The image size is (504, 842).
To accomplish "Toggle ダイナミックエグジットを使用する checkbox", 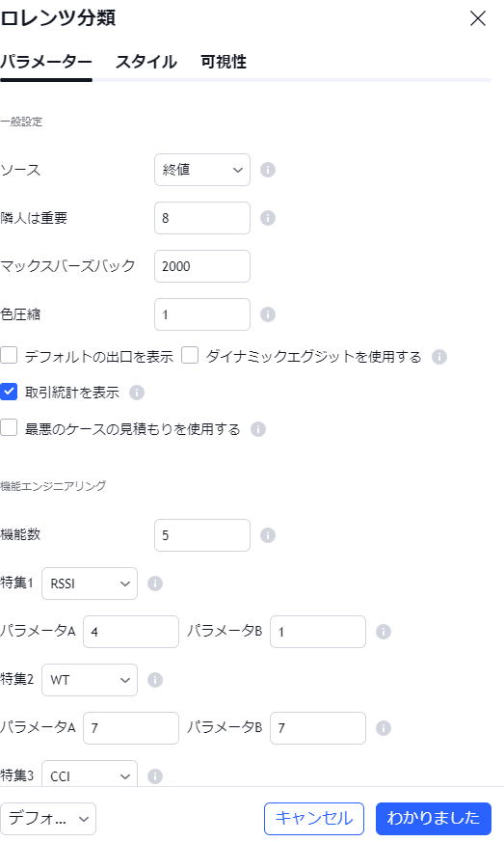I will click(190, 356).
